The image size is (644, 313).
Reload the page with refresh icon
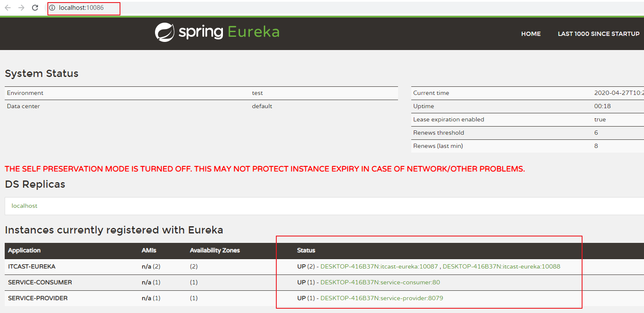[x=35, y=8]
